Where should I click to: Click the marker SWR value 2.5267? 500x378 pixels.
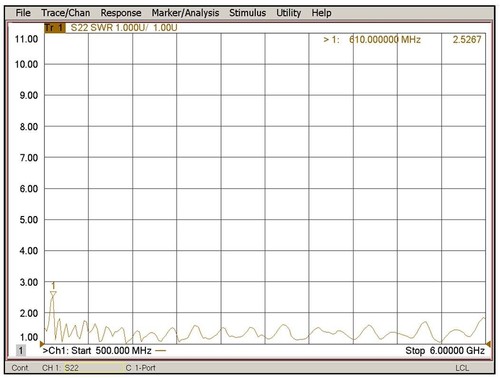[x=467, y=40]
